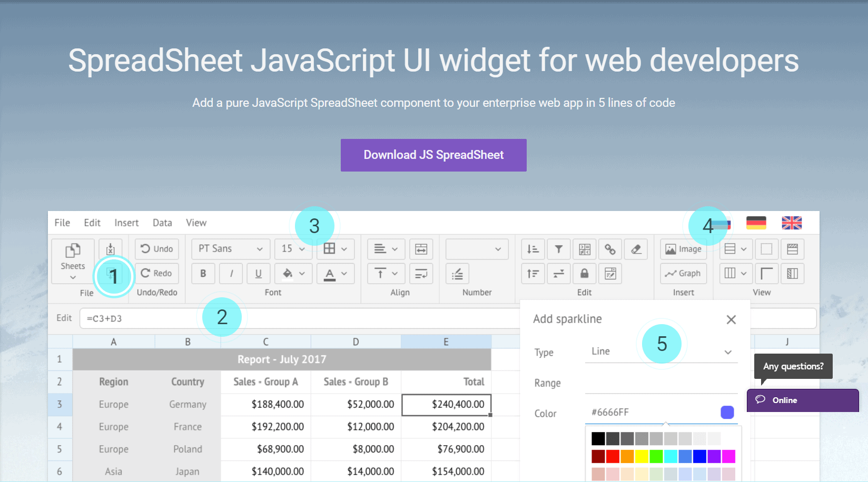Toggle underline text formatting
The width and height of the screenshot is (868, 482).
(x=258, y=274)
